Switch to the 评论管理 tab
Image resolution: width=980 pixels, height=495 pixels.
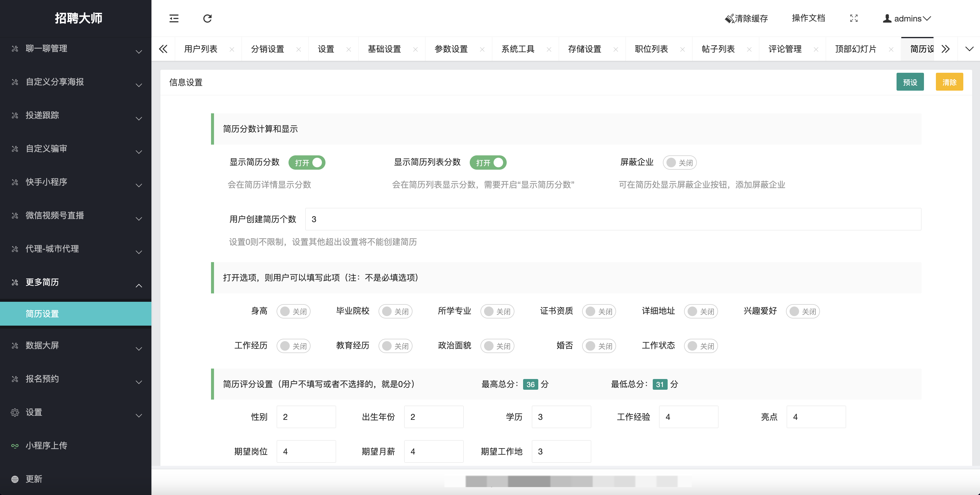click(x=784, y=49)
